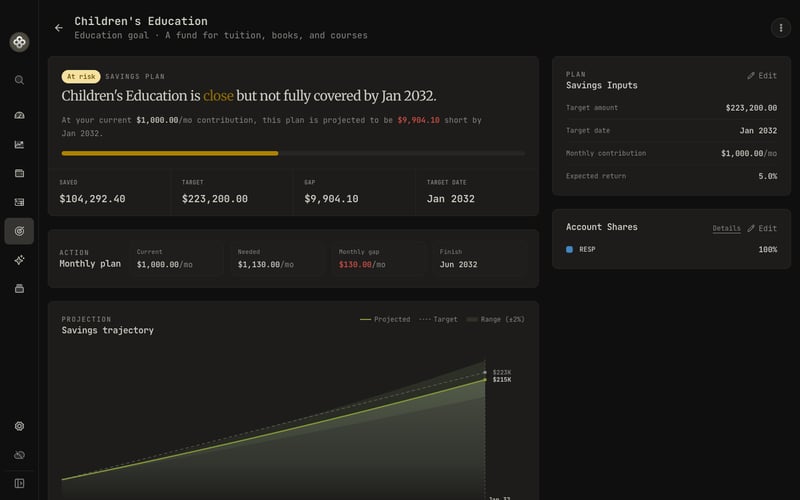Click the Target stat $223,200.00 in summary card
Viewport: 800px width, 500px height.
pos(215,199)
